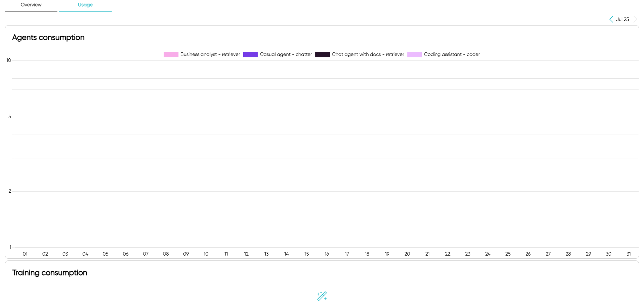Viewport: 644px width, 301px height.
Task: Click day 22 axis label
Action: 448,254
